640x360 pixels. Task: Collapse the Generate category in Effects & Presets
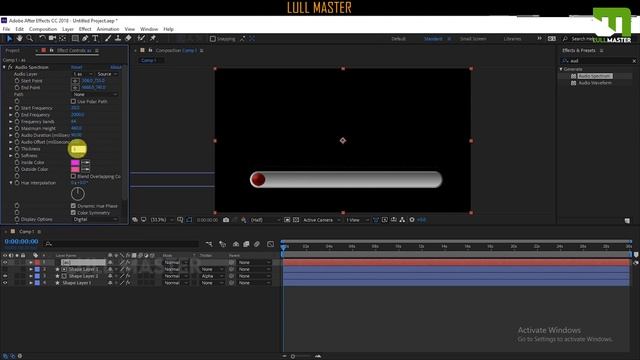(561, 69)
